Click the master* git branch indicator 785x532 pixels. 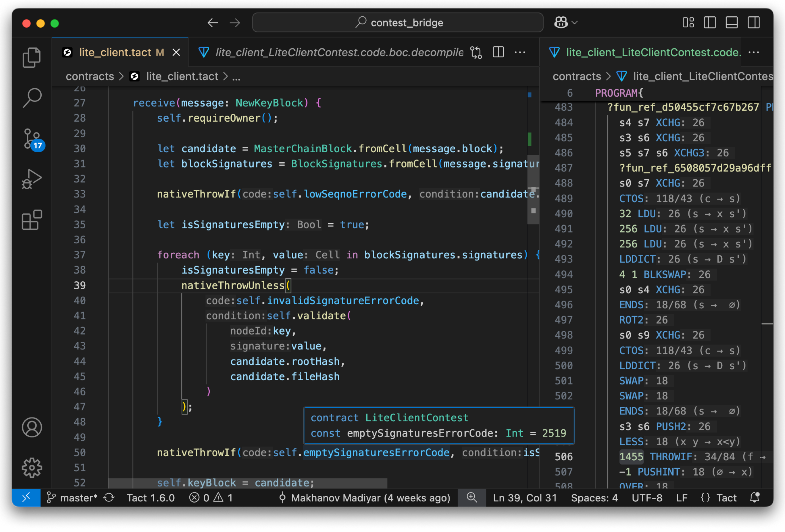(72, 498)
